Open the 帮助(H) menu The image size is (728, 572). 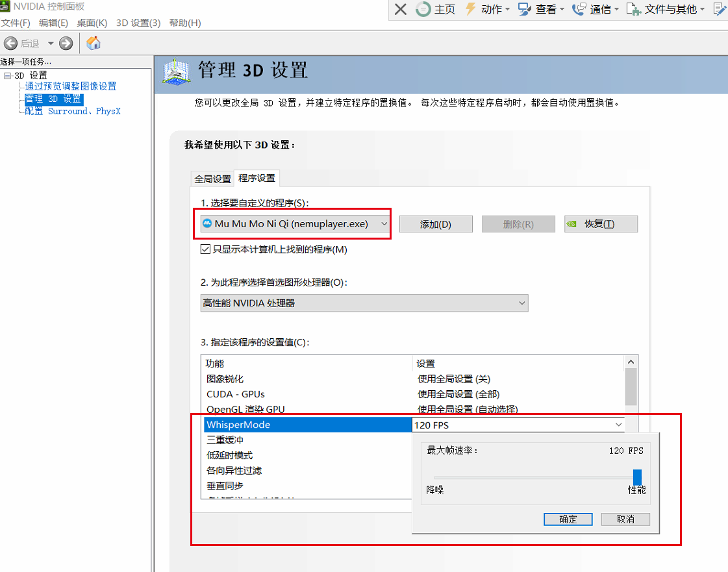tap(185, 23)
